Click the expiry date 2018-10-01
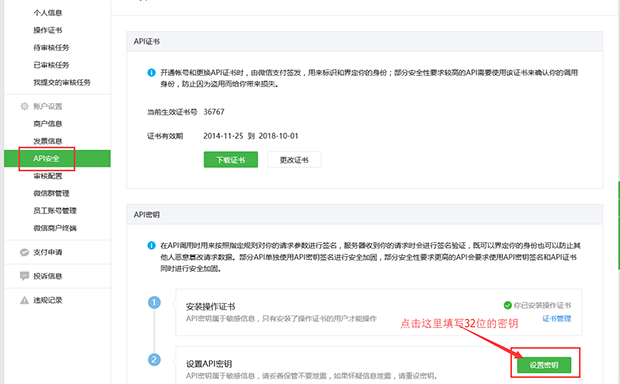Viewport: 620px width, 384px height. [279, 136]
